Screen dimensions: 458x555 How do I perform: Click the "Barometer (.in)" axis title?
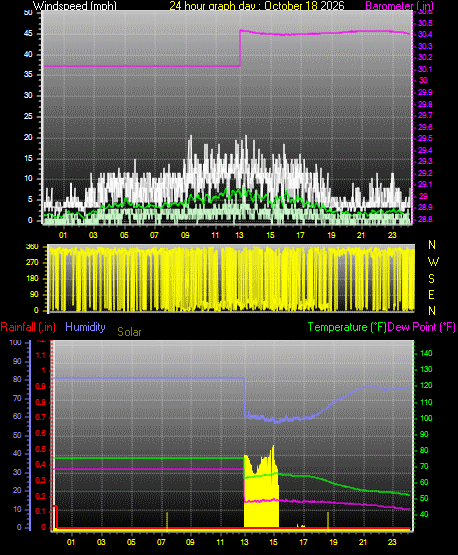click(399, 6)
